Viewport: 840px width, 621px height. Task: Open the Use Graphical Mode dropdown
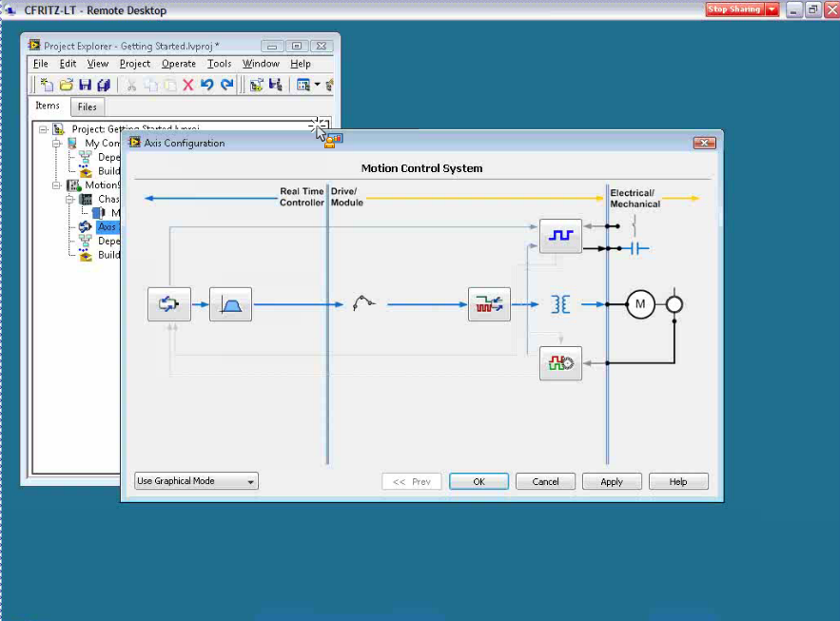[x=196, y=481]
